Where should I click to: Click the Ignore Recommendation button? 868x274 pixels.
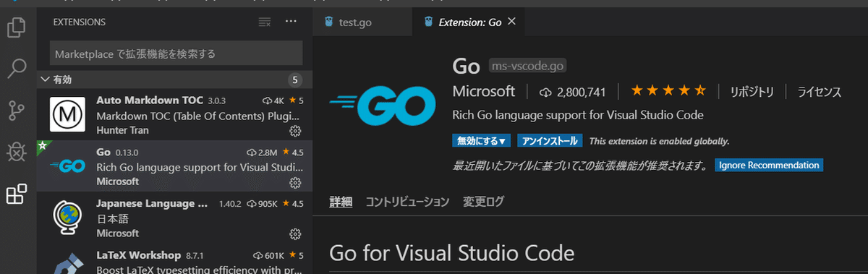770,165
